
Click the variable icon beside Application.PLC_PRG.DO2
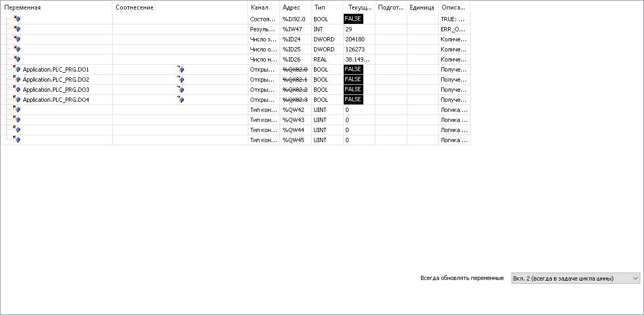pos(17,80)
